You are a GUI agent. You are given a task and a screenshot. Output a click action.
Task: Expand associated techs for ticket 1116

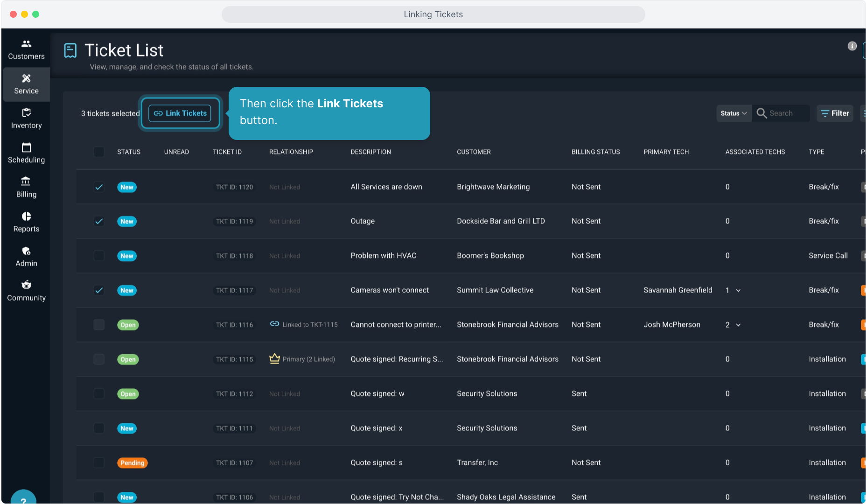[738, 325]
